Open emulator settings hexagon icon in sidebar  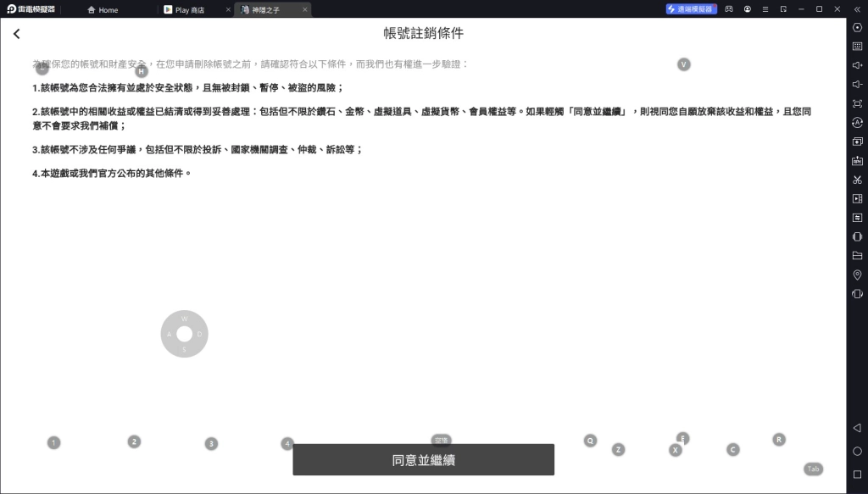pyautogui.click(x=857, y=28)
